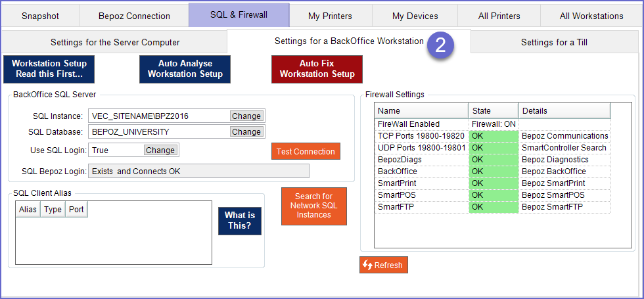644x299 pixels.
Task: Click the red Auto Fix Workstation Setup button
Action: (x=317, y=69)
